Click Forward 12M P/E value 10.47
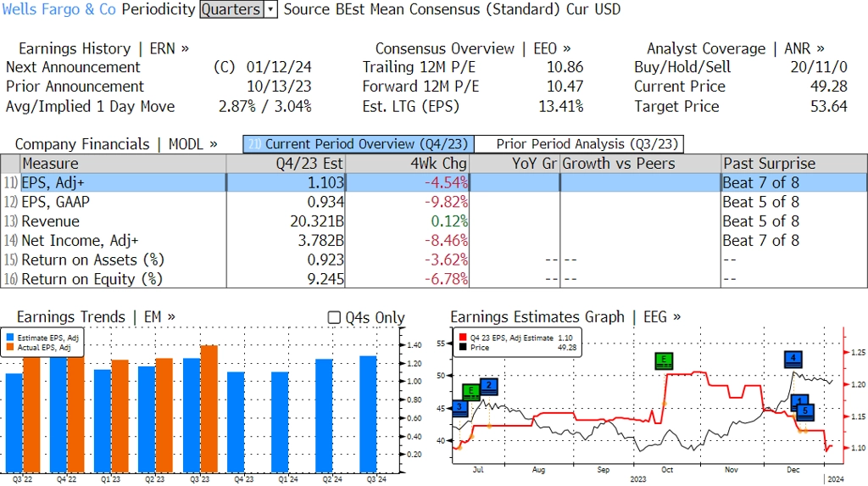The height and width of the screenshot is (486, 868). coord(565,87)
